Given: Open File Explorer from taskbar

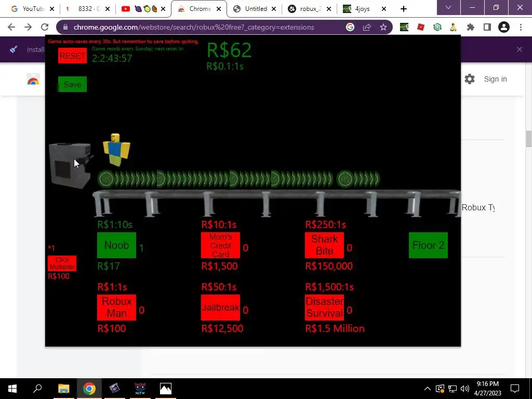Looking at the screenshot, I should (x=64, y=389).
